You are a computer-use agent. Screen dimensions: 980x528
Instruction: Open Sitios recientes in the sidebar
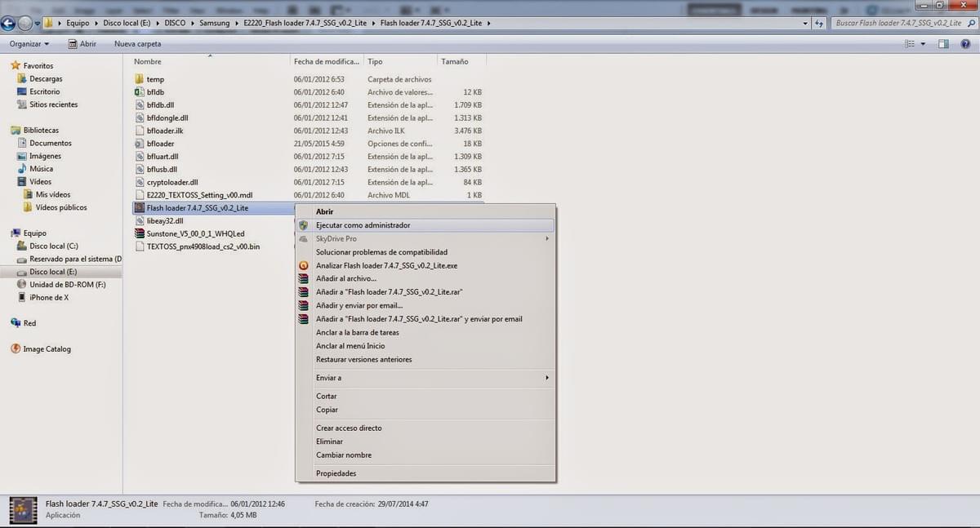click(54, 104)
